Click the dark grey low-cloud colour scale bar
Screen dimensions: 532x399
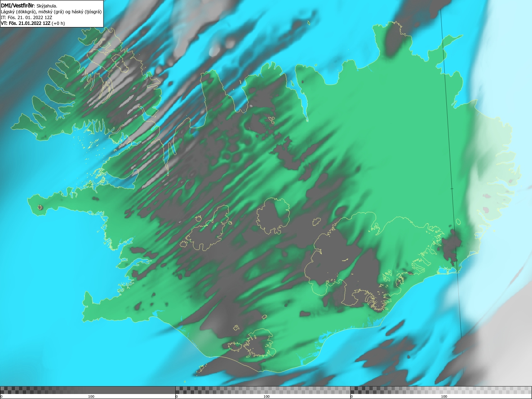pos(88,390)
